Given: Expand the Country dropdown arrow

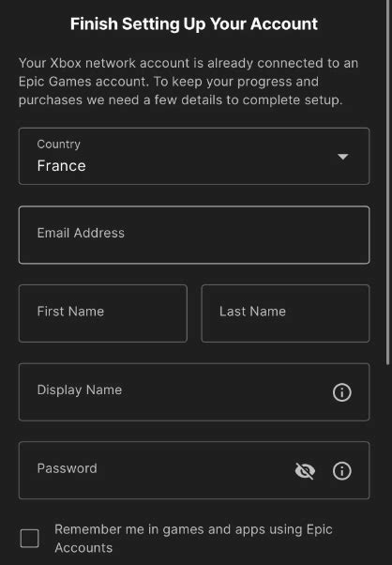Looking at the screenshot, I should pyautogui.click(x=342, y=157).
